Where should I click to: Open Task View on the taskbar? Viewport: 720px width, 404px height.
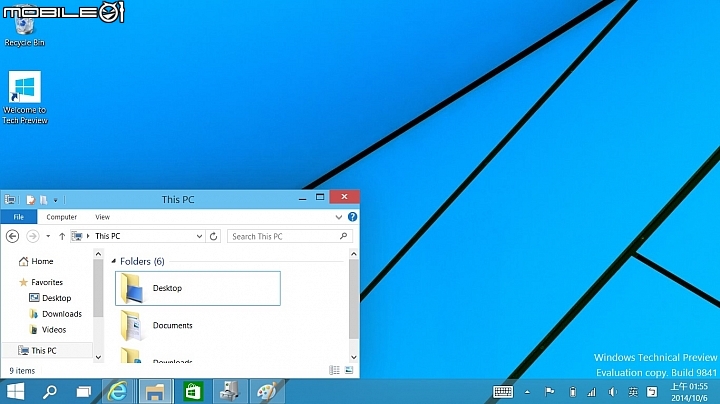coord(84,392)
